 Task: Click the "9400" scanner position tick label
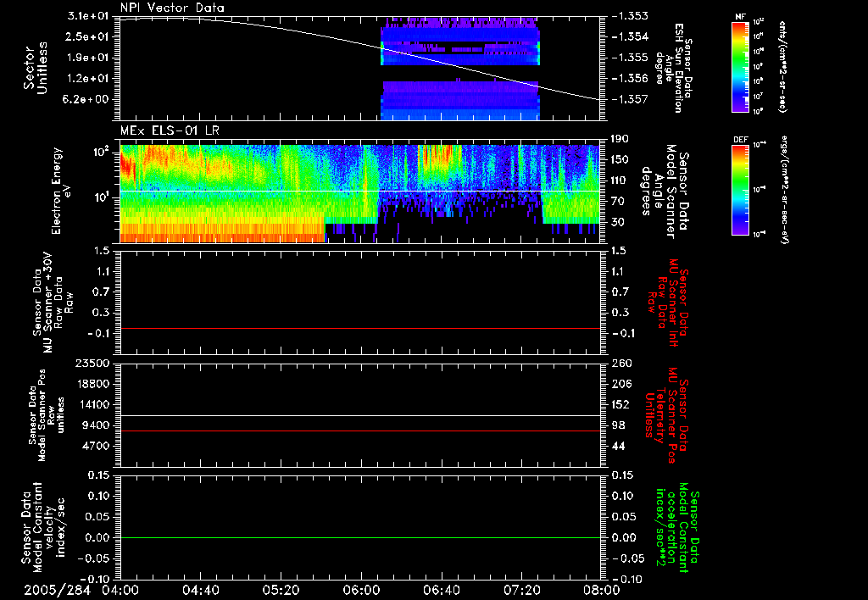[x=96, y=425]
